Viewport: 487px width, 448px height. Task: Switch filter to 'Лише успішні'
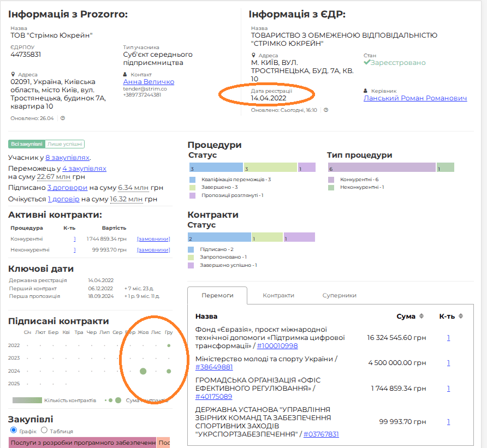65,144
